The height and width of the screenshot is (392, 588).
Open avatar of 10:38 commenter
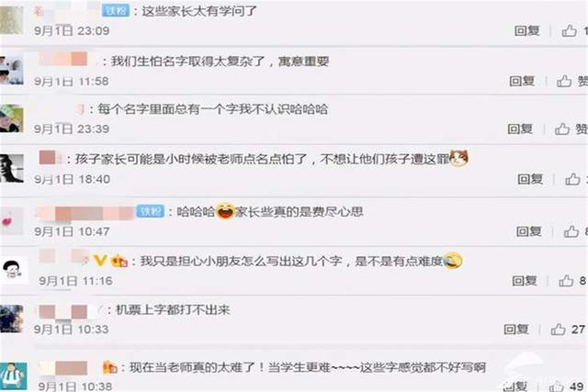pos(13,375)
